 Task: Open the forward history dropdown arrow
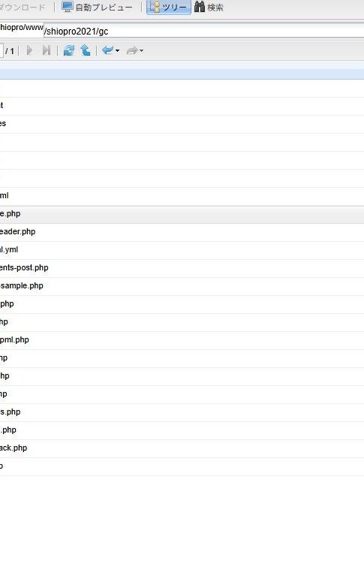pos(141,50)
